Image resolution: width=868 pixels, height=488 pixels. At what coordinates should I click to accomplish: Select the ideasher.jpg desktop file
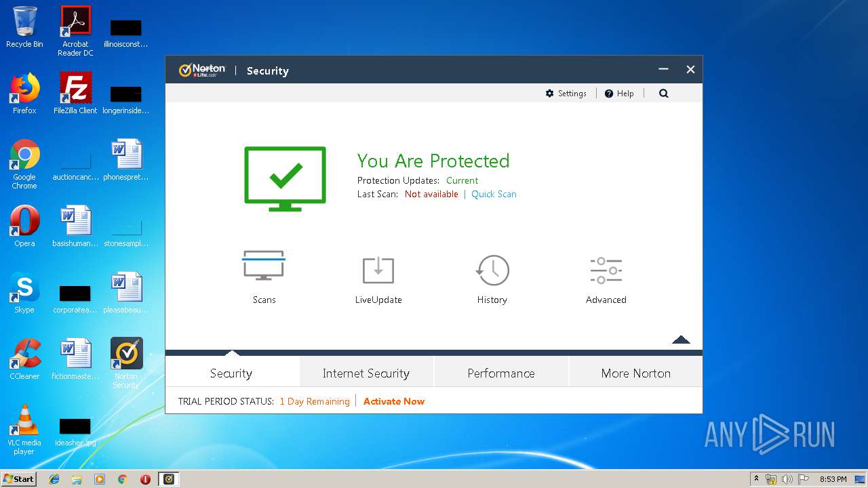[x=75, y=432]
